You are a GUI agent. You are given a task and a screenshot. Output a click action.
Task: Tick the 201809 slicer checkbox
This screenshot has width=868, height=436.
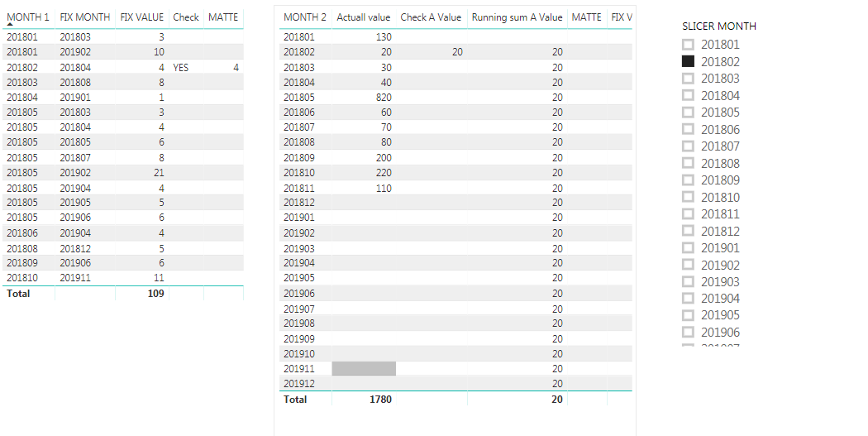click(688, 180)
